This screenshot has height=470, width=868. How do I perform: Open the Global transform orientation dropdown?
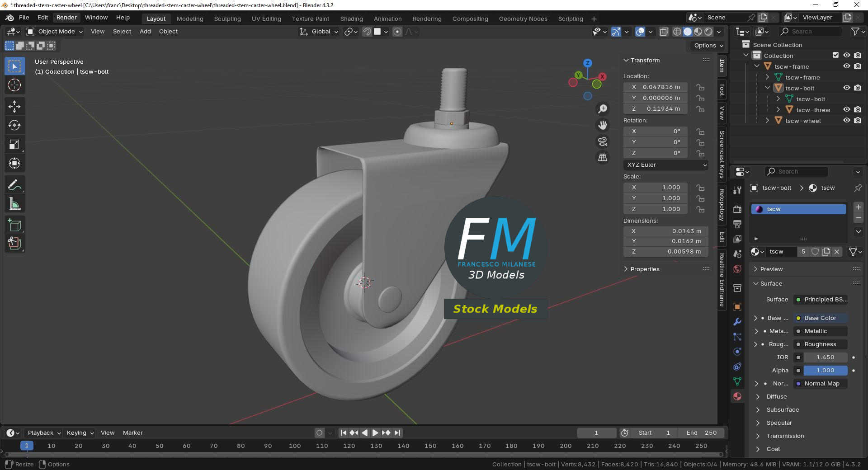coord(319,32)
